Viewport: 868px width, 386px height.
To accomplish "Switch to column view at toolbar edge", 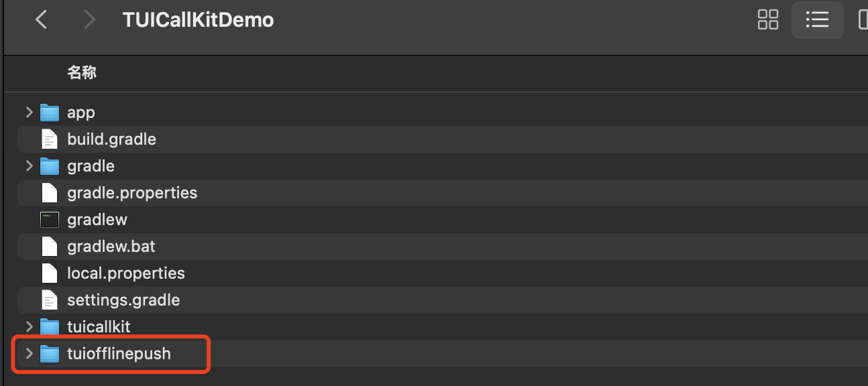I will click(x=863, y=19).
